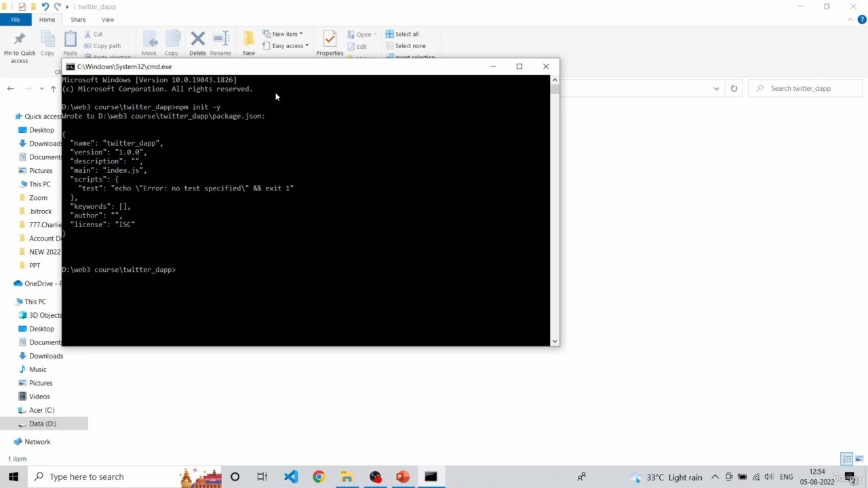Viewport: 868px width, 488px height.
Task: Click the taskbar search box
Action: (125, 476)
